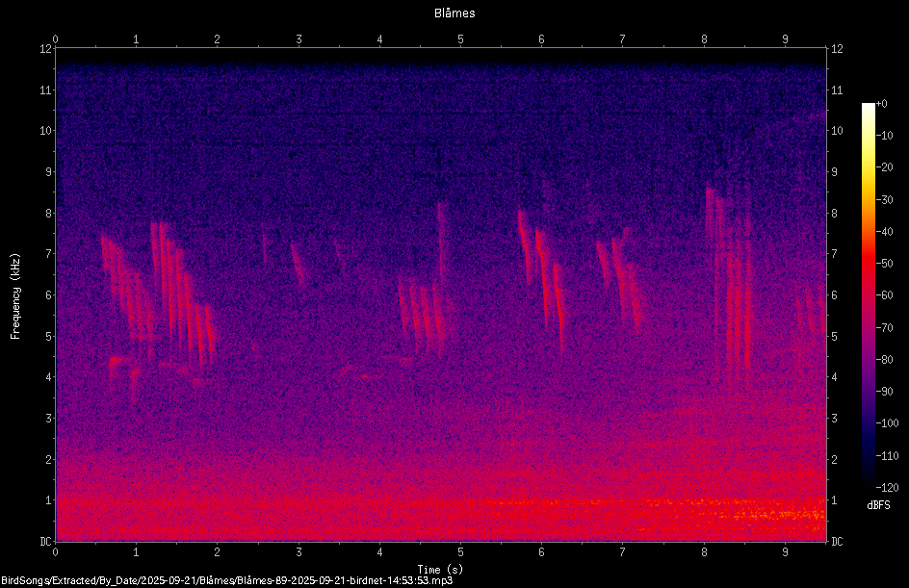Viewport: 909px width, 588px height.
Task: Click the Blåmes title at top
Action: (454, 13)
